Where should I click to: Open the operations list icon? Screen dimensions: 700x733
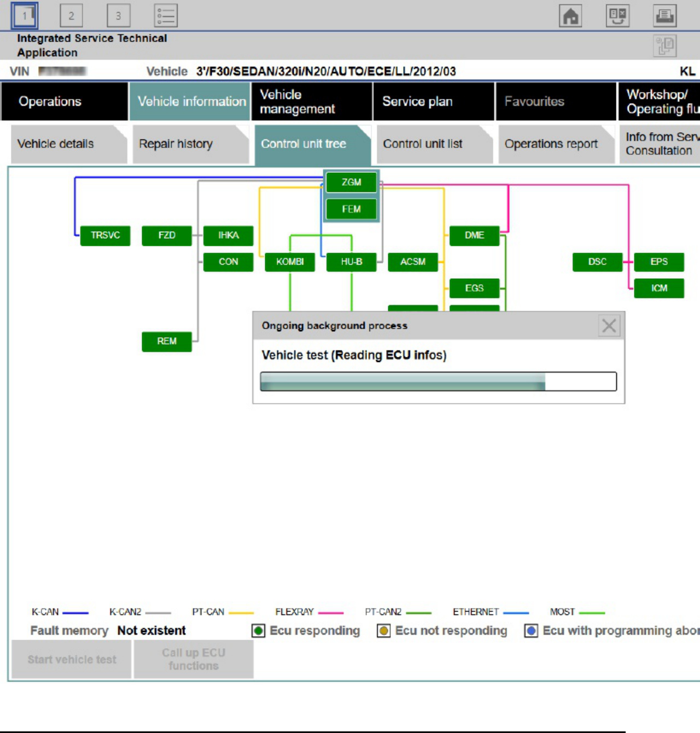tap(166, 15)
